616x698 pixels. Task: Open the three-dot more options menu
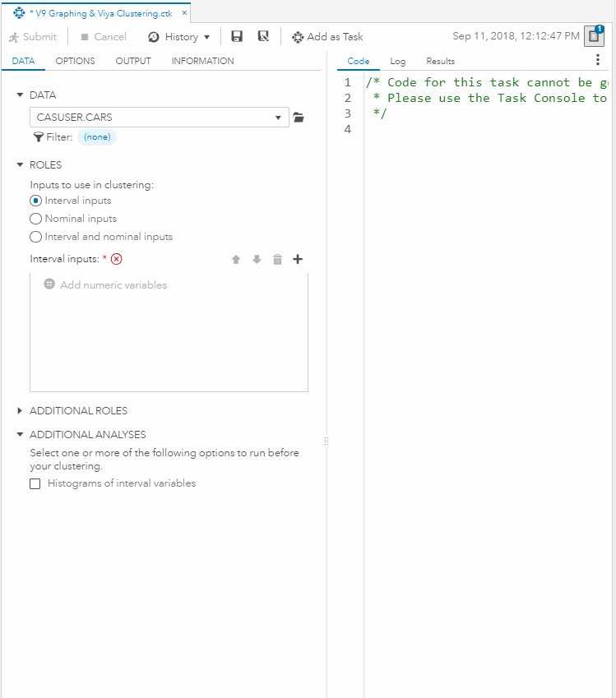pyautogui.click(x=598, y=60)
